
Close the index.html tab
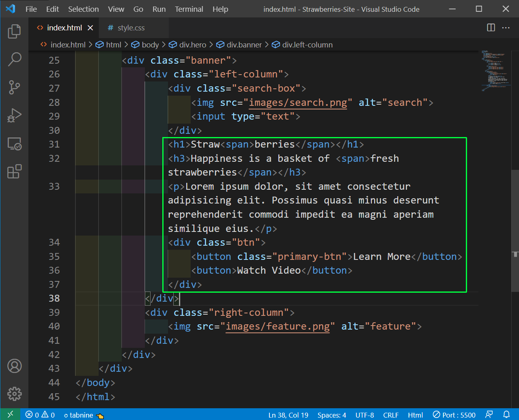click(90, 28)
